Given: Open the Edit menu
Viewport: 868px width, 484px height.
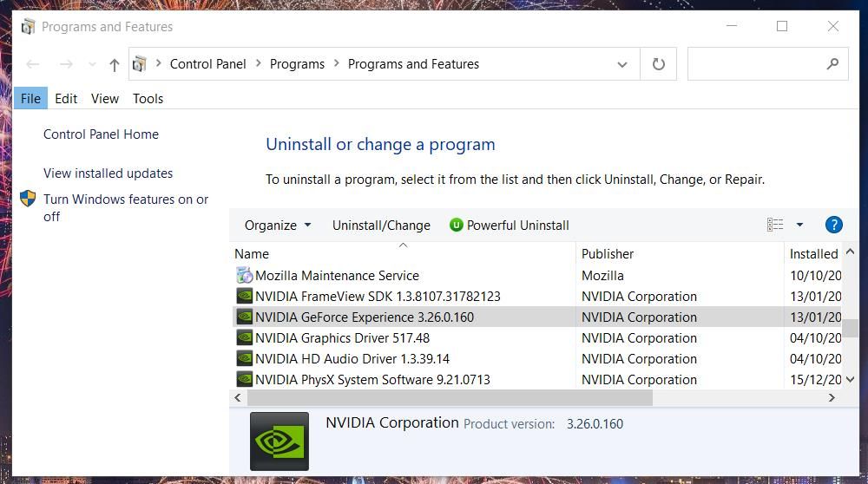Looking at the screenshot, I should coord(66,99).
